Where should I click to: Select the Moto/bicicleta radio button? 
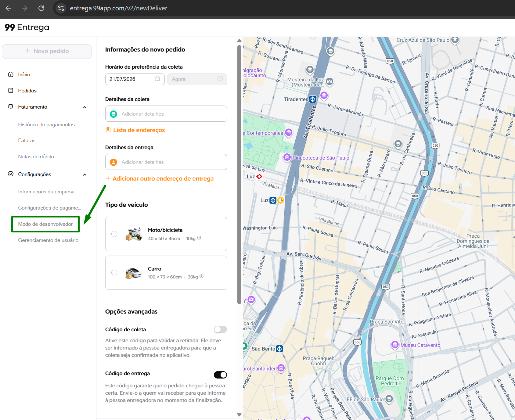[x=114, y=234]
